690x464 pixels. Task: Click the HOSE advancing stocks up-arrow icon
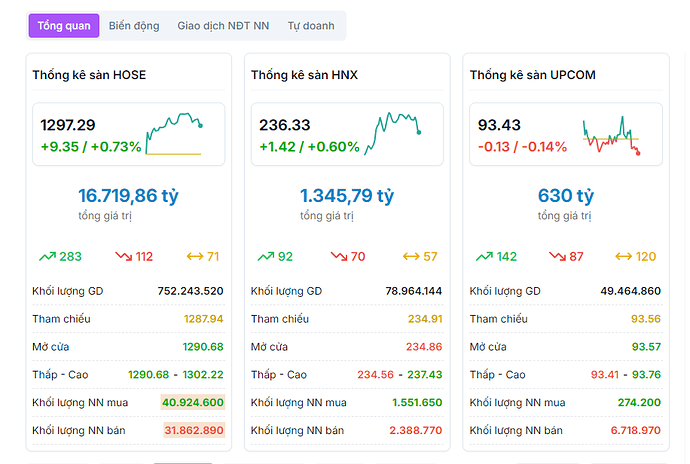pyautogui.click(x=47, y=257)
